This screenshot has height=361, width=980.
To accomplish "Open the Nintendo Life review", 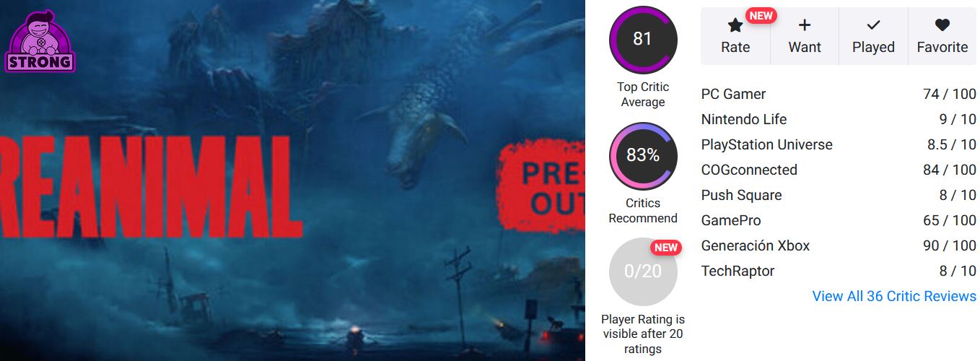I will tap(743, 119).
